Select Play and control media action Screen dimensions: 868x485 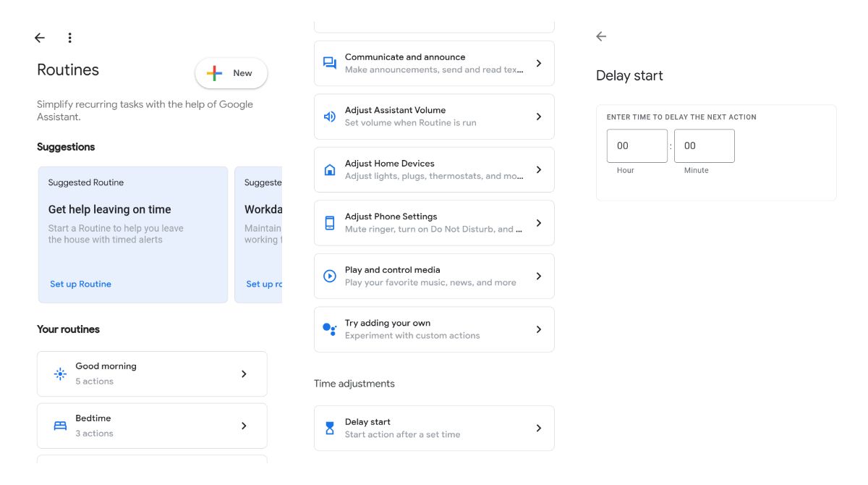[x=434, y=276]
